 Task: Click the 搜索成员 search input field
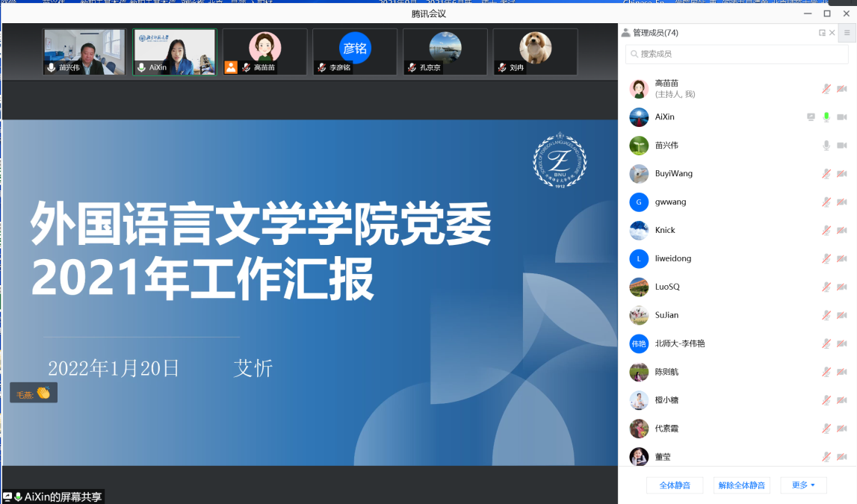pos(736,55)
